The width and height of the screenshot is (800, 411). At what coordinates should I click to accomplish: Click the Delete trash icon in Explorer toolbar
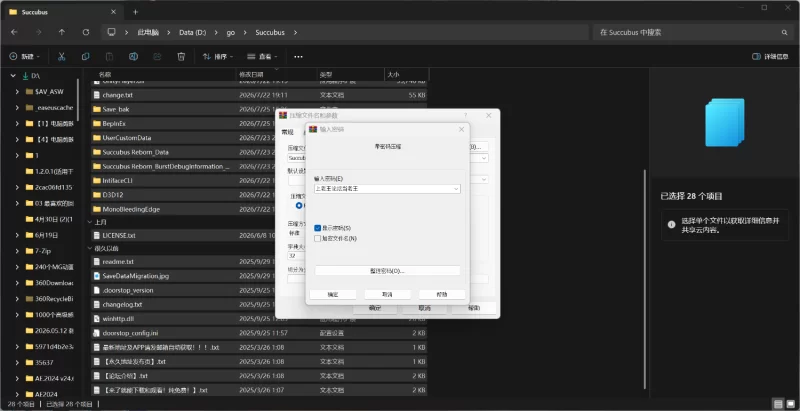(181, 57)
